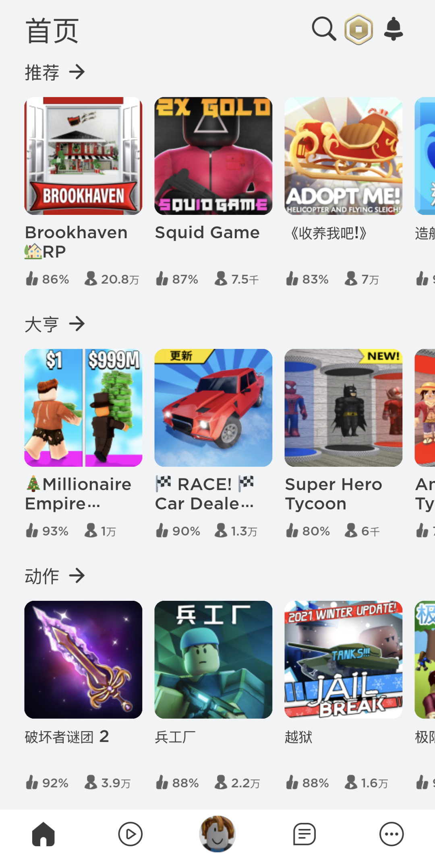The width and height of the screenshot is (435, 868).
Task: Open the 破坏者谜团 2 knife thumbnail
Action: pos(83,660)
